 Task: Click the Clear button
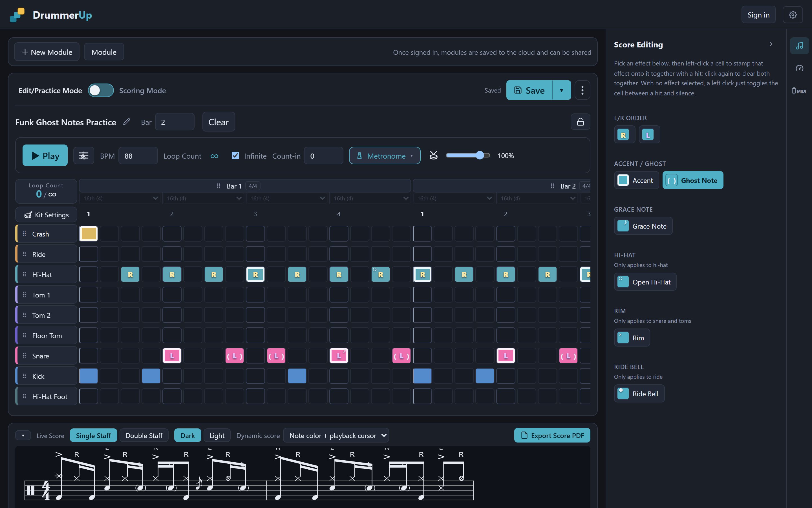[x=219, y=122]
